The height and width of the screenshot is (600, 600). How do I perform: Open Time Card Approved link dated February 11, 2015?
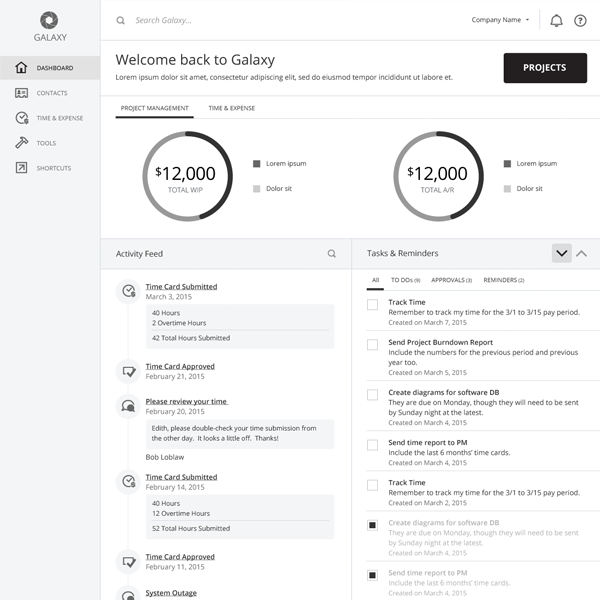[x=180, y=557]
